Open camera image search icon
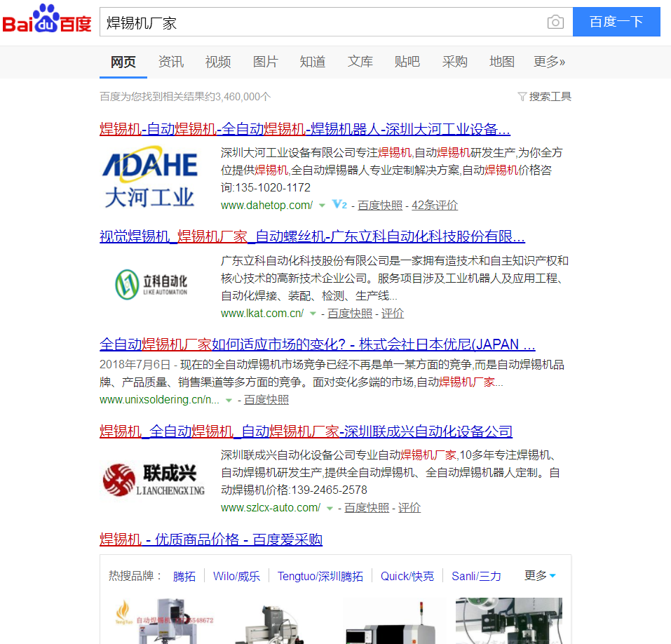The width and height of the screenshot is (671, 644). pyautogui.click(x=555, y=22)
